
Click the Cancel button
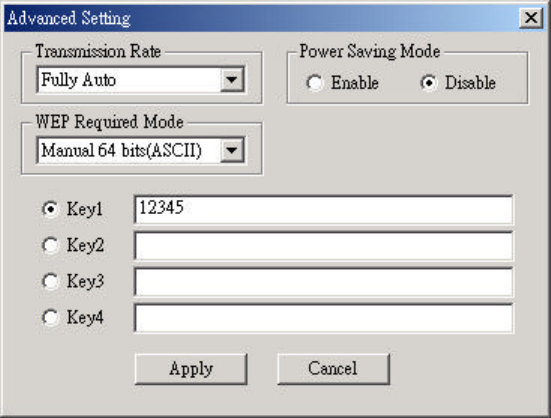pyautogui.click(x=333, y=369)
